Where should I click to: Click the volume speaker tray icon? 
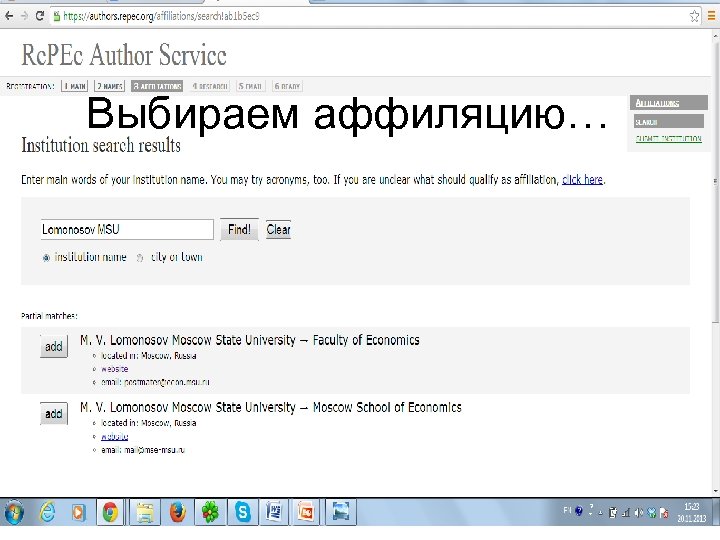[639, 512]
